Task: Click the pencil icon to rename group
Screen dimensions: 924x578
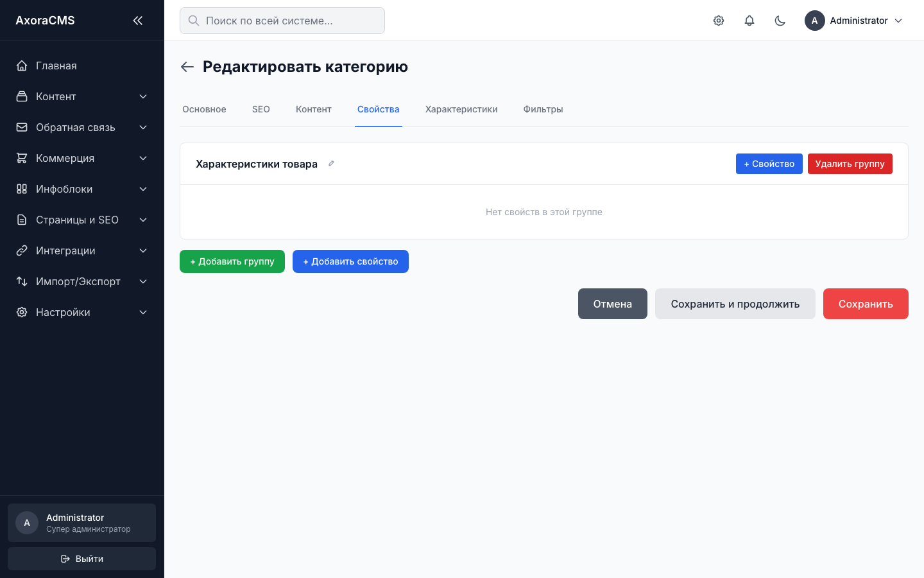Action: 331,164
